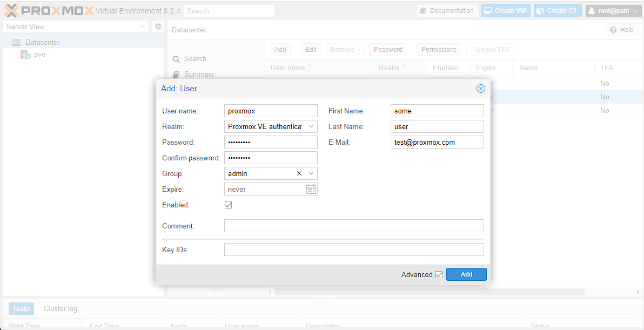Screen dimensions: 644x330
Task: Click the Add button to create user
Action: point(466,274)
